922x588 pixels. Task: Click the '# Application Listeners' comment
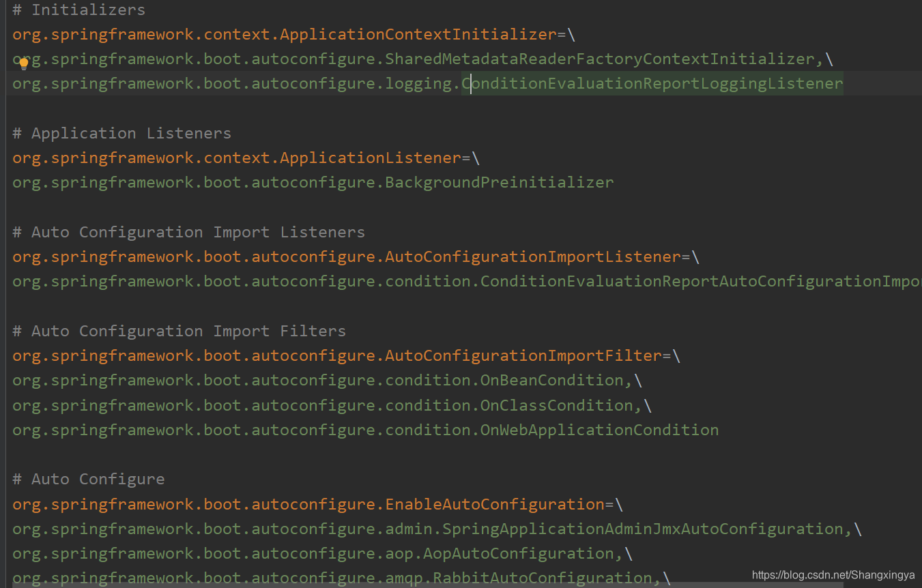click(121, 134)
